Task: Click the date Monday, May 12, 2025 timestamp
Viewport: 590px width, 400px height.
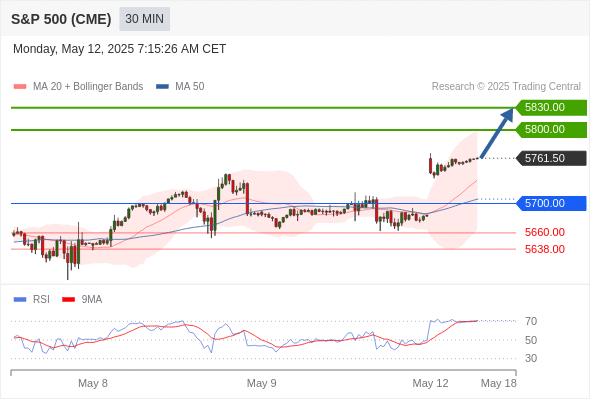Action: click(x=119, y=49)
